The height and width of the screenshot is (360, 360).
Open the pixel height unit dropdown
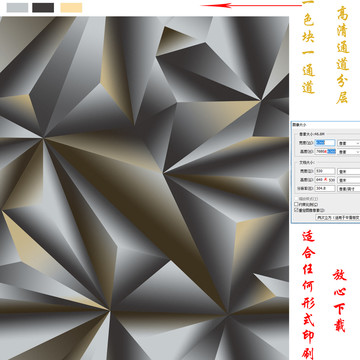pyautogui.click(x=349, y=152)
